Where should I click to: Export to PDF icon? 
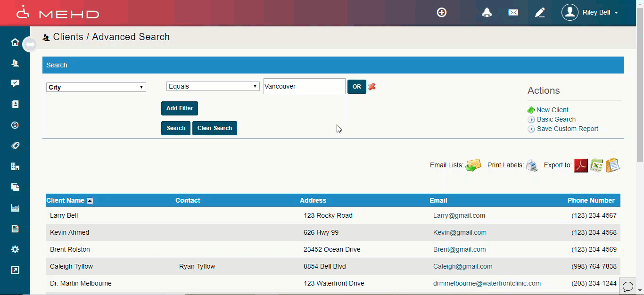(581, 165)
